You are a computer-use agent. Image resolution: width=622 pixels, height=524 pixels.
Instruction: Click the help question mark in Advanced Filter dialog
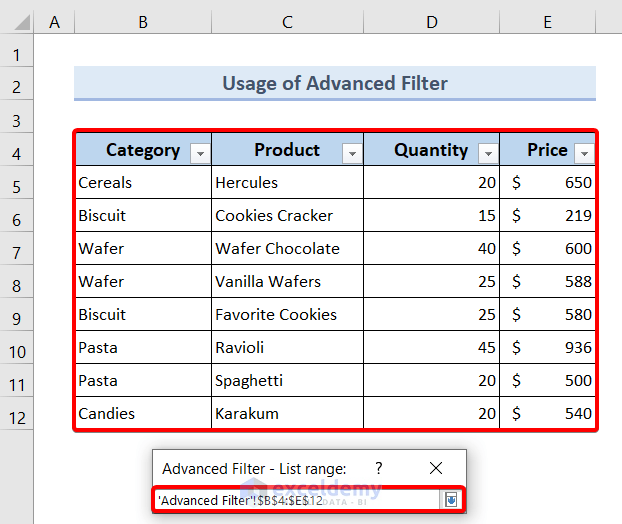click(378, 468)
